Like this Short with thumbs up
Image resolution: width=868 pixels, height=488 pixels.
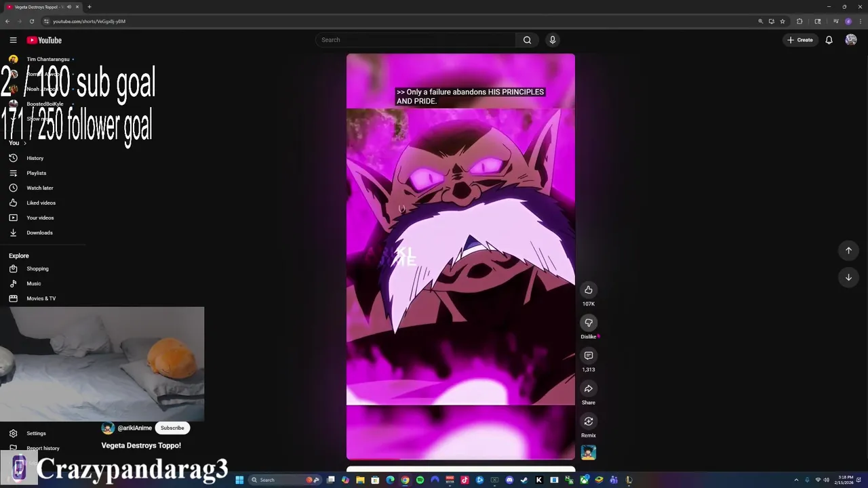click(x=589, y=290)
